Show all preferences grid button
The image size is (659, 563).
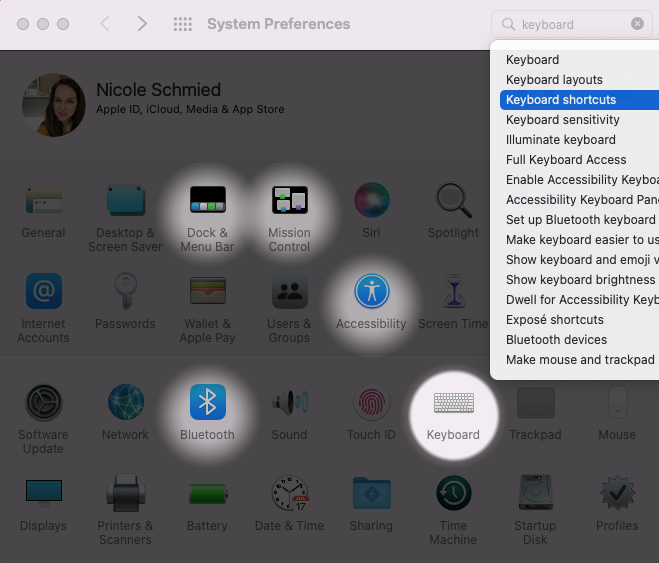pyautogui.click(x=183, y=24)
